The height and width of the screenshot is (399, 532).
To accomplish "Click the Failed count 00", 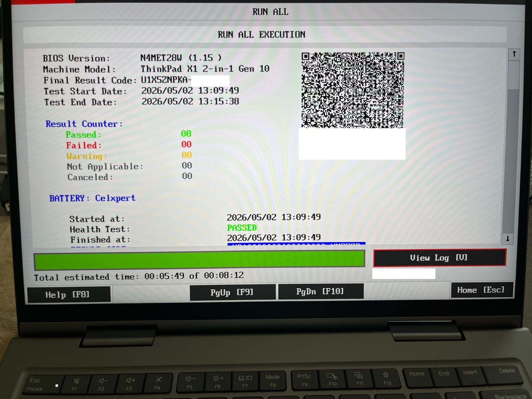I will coord(186,144).
